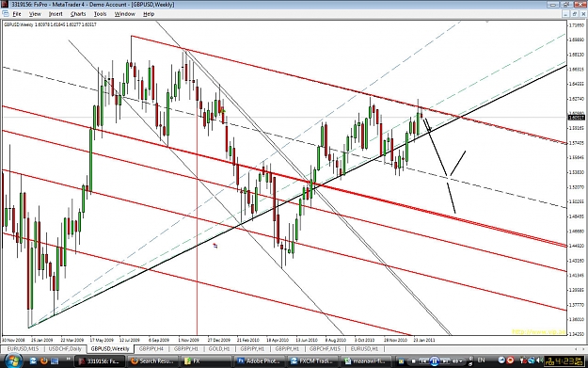Switch to the USDCHF,Daily chart tab
Viewport: 588px width, 368px height.
coord(65,349)
